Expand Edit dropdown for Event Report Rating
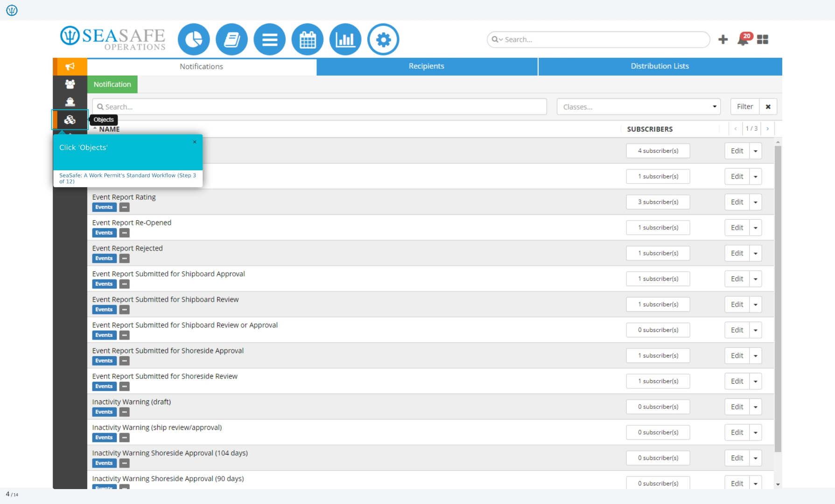 [756, 203]
